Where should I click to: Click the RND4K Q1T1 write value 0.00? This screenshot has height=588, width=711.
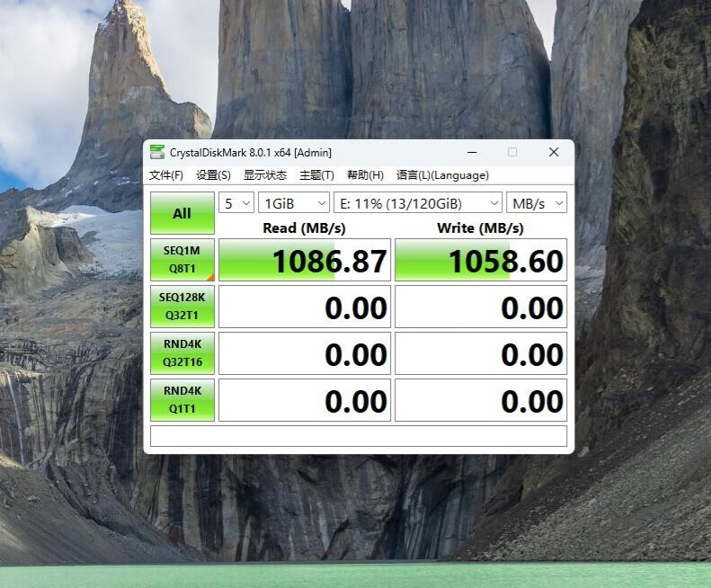(481, 400)
